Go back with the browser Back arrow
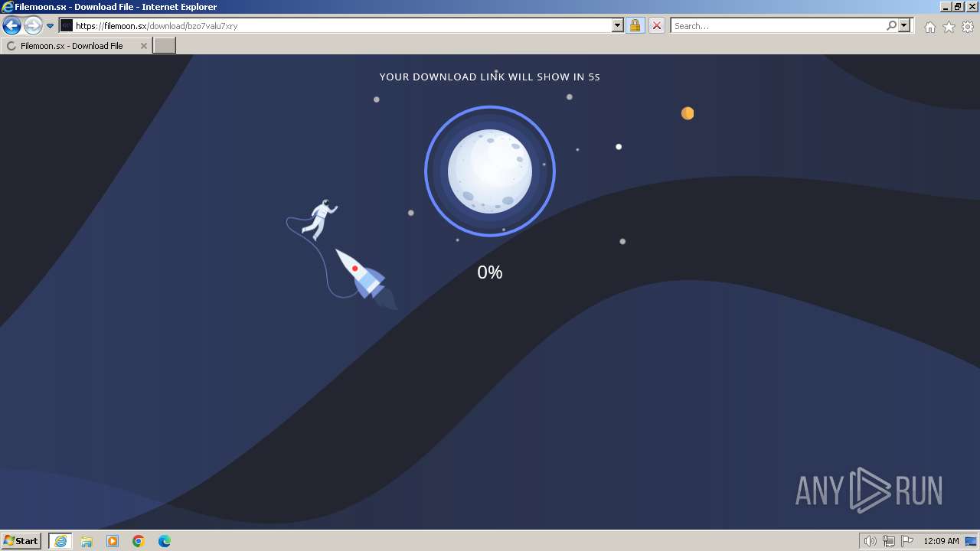 point(11,26)
